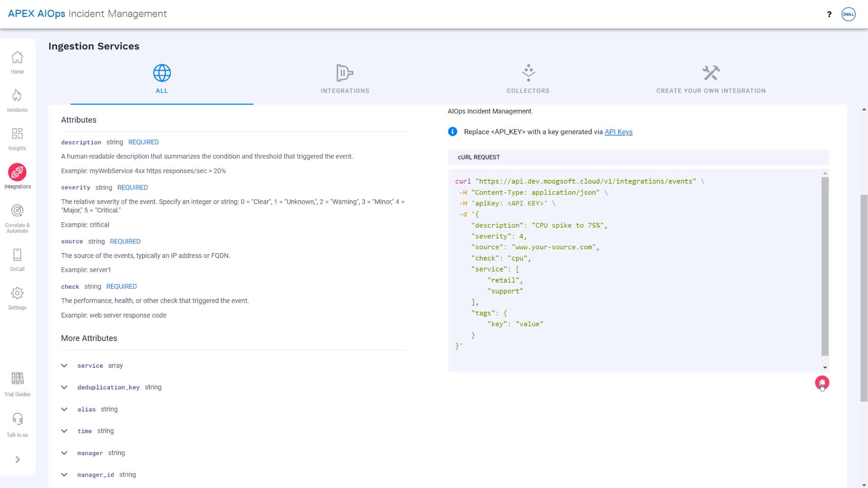Screen dimensions: 868x488
Task: Click the "key": "value" tags line
Action: (515, 324)
